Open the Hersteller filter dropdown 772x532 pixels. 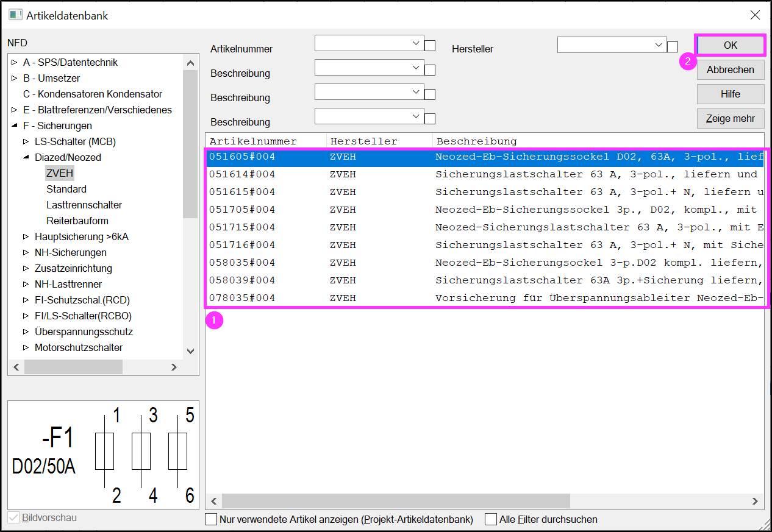659,44
